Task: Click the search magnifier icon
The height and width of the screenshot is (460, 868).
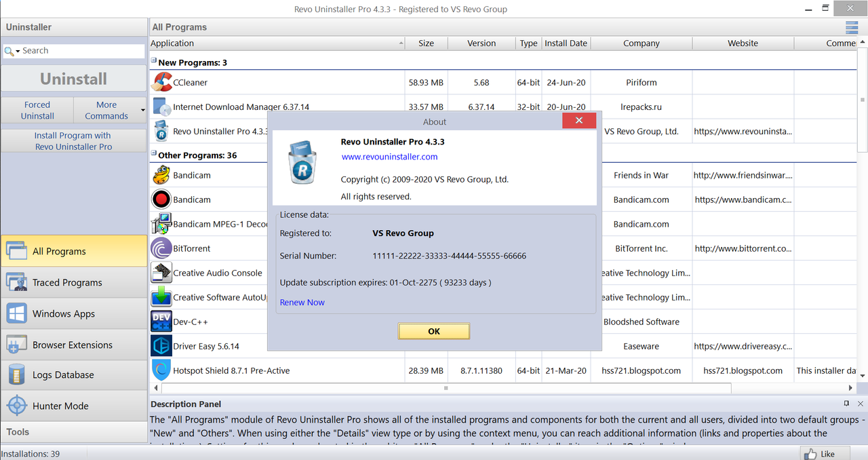Action: click(x=9, y=51)
